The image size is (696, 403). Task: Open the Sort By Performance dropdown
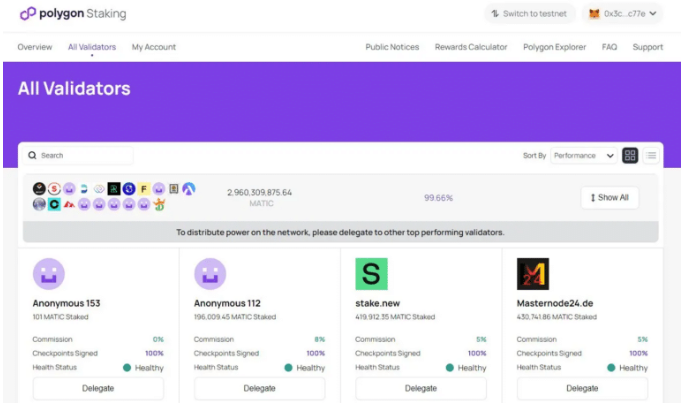click(x=584, y=155)
